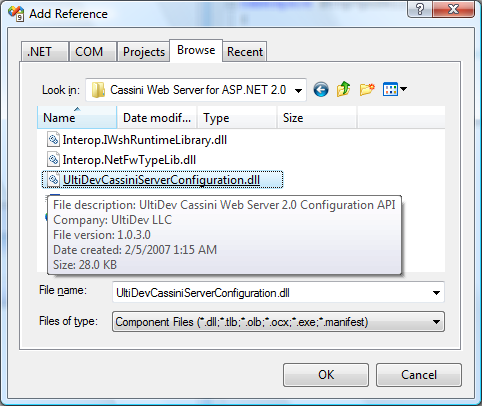Sort by the Size column header
482x406 pixels.
pos(317,118)
